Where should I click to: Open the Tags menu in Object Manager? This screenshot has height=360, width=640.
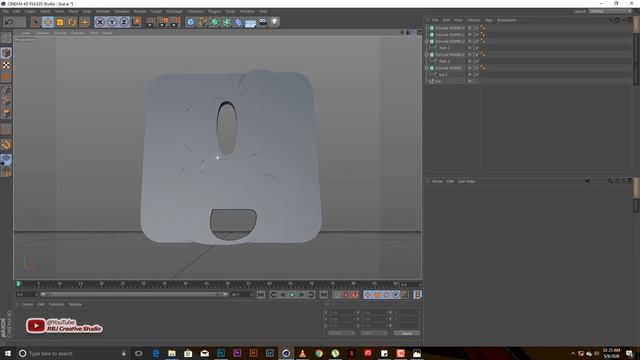click(x=488, y=20)
